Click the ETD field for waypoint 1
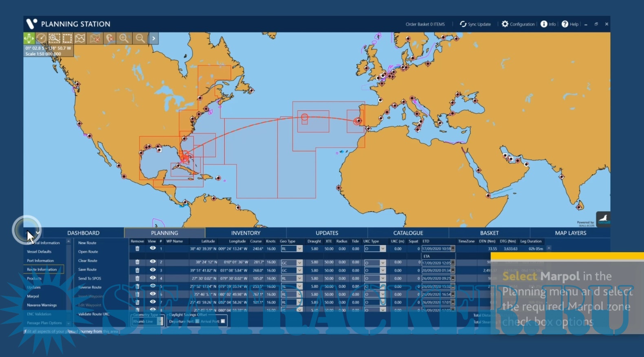 (436, 249)
